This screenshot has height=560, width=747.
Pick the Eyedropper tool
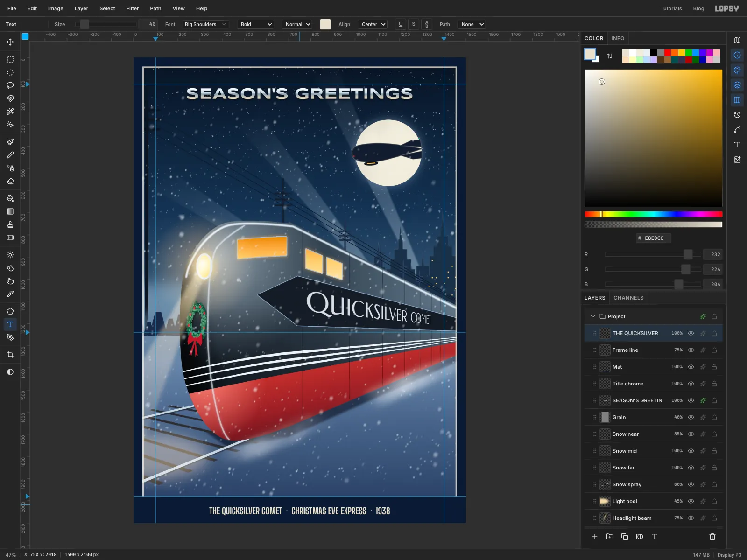(x=10, y=294)
